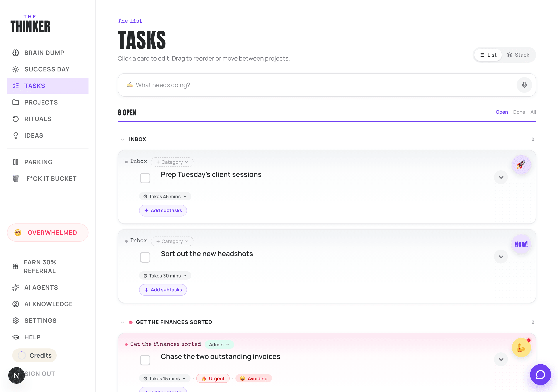The image size is (558, 392).
Task: Collapse the Inbox group
Action: click(122, 139)
